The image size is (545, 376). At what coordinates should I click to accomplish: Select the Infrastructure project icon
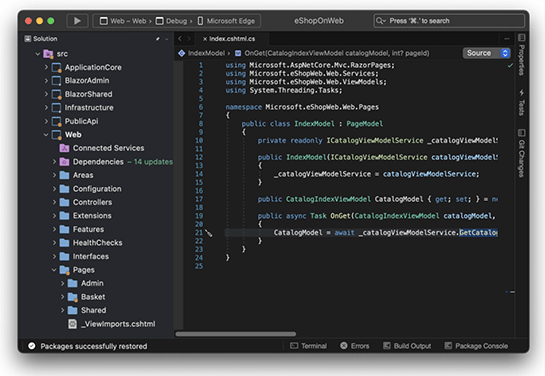tap(56, 108)
